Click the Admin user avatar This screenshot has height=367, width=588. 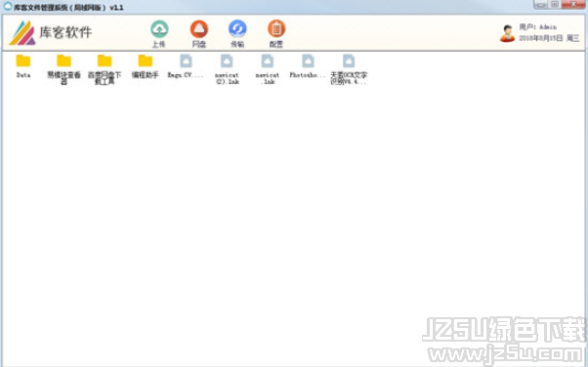[x=507, y=33]
